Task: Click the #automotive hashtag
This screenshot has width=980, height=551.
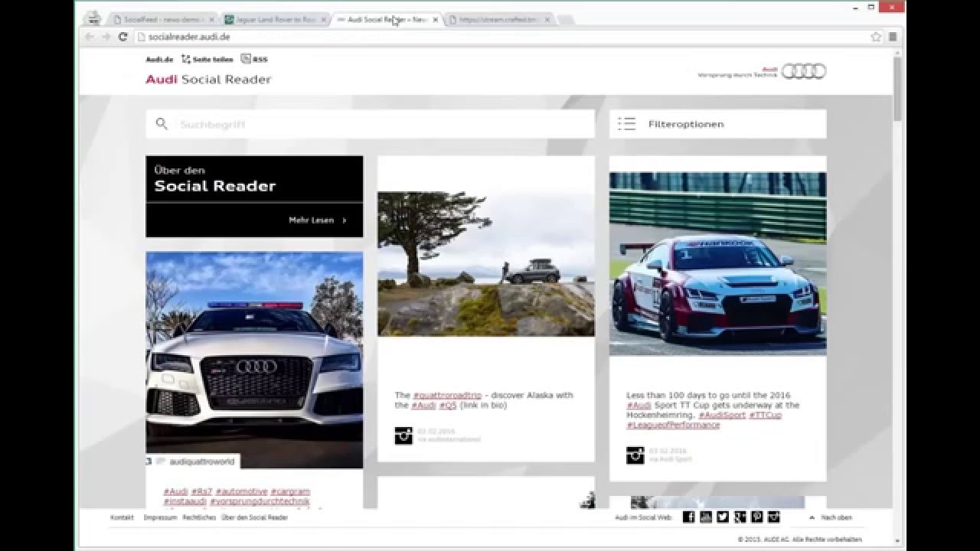Action: [242, 491]
